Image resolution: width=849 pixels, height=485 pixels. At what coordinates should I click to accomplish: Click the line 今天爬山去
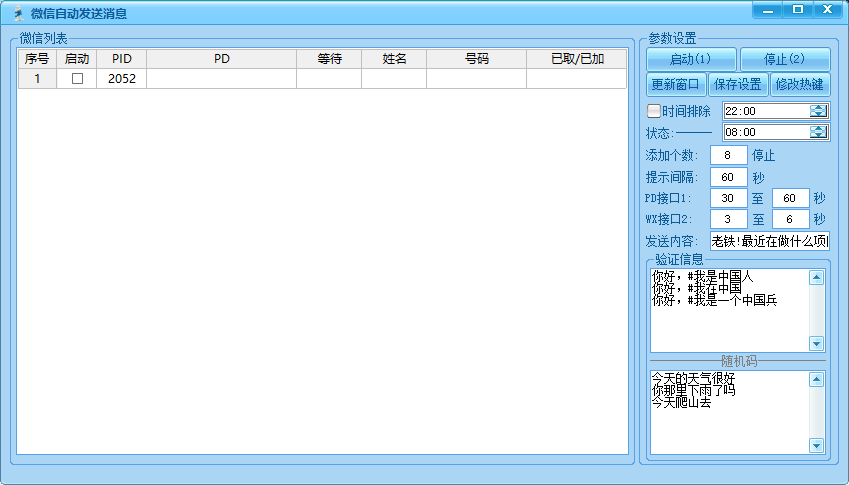(681, 402)
